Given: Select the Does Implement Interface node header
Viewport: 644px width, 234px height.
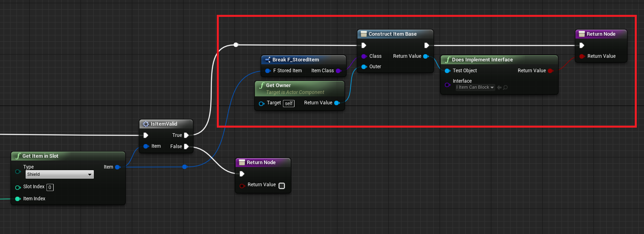Looking at the screenshot, I should click(x=482, y=60).
